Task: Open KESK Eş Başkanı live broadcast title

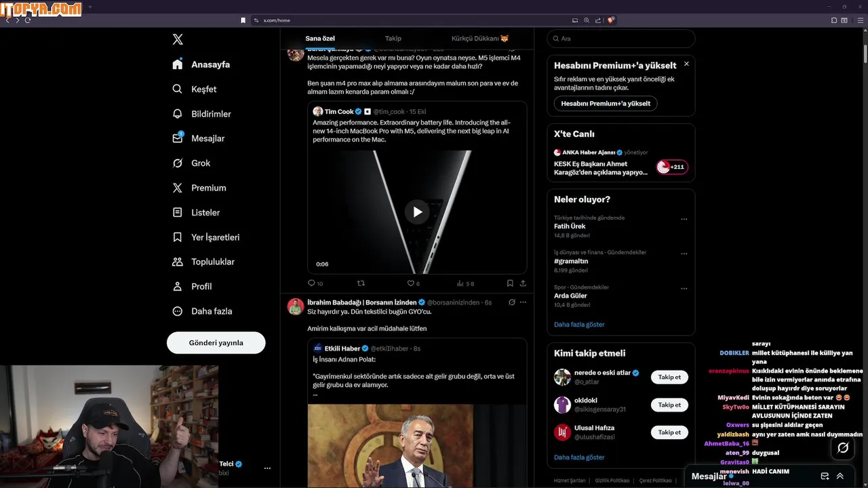Action: click(601, 168)
